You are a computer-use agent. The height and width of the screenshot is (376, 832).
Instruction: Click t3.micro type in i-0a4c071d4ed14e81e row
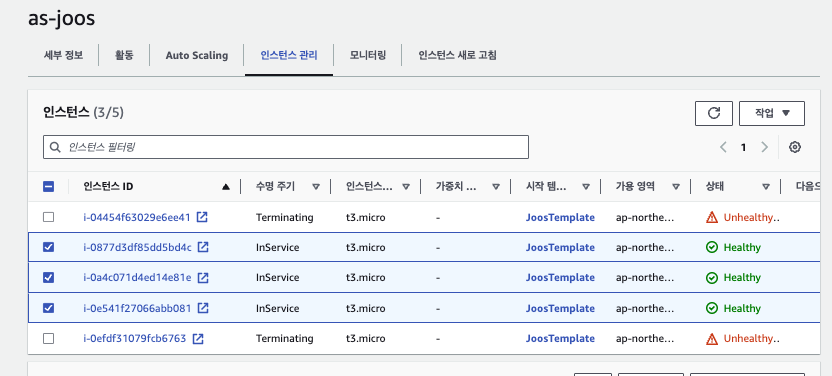[366, 277]
